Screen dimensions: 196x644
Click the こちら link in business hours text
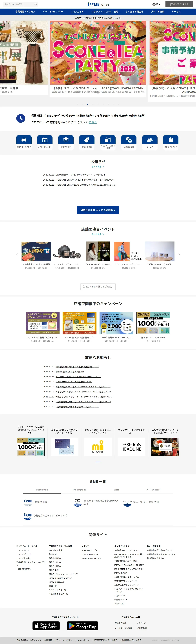click(93, 122)
